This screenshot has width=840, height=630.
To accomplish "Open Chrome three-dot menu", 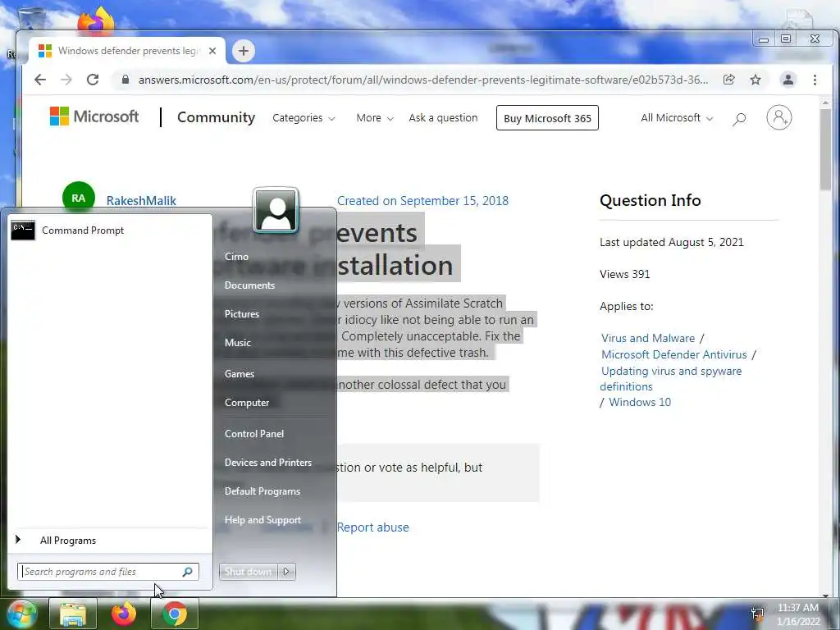I will 815,80.
